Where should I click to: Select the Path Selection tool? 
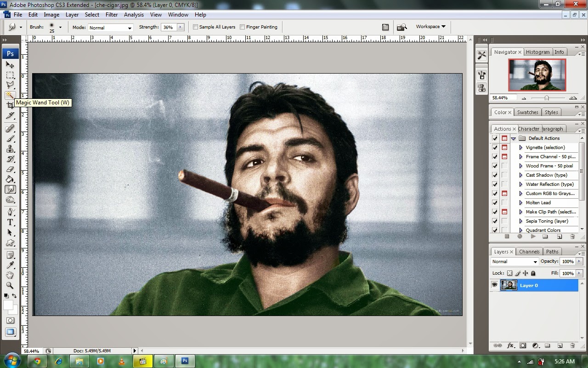10,232
